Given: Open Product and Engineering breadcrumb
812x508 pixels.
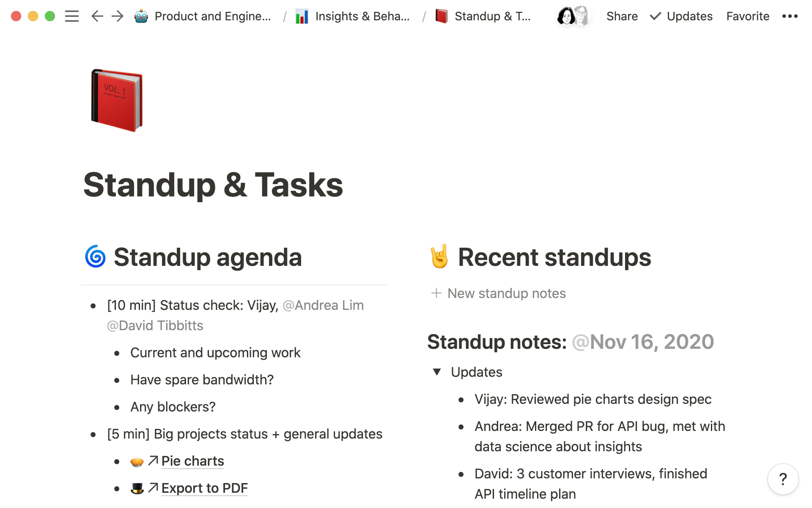Looking at the screenshot, I should (x=212, y=17).
